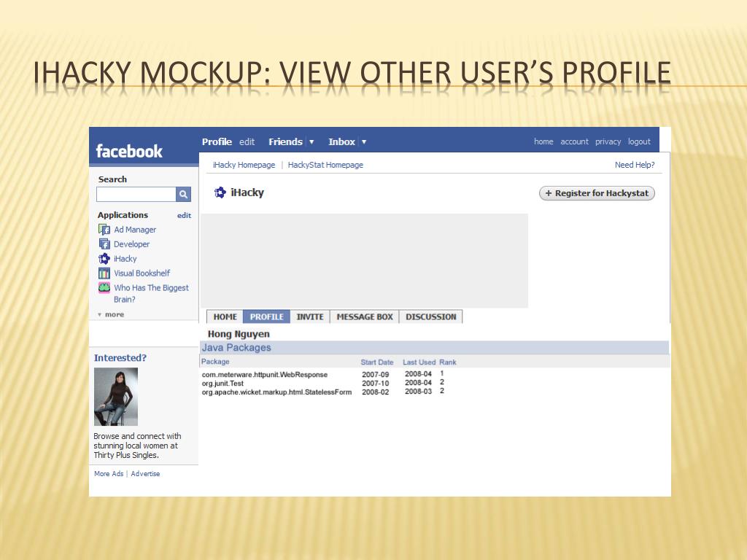
Task: Click Friends in the top navigation
Action: pyautogui.click(x=285, y=142)
